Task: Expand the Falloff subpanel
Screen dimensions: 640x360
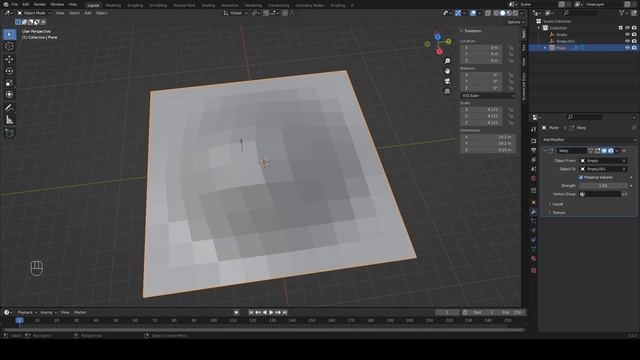Action: click(558, 204)
